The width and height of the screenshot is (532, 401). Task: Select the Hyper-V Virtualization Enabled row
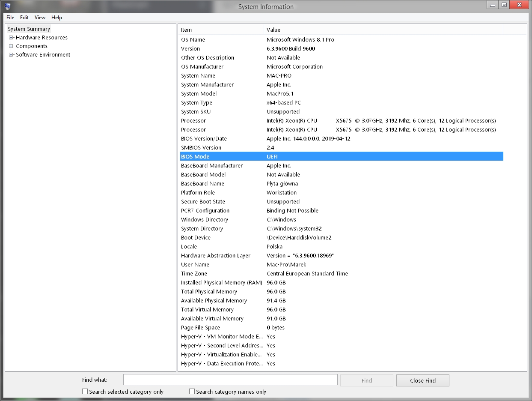pos(342,355)
